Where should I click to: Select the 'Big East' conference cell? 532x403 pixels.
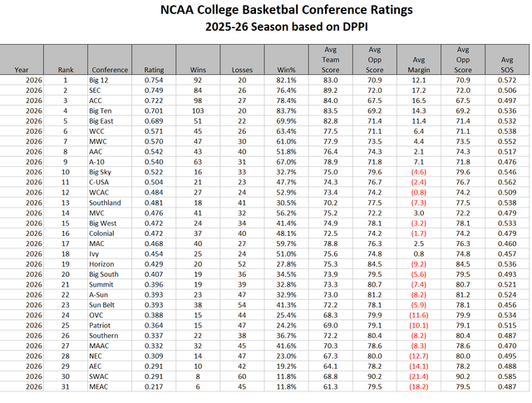coord(105,120)
